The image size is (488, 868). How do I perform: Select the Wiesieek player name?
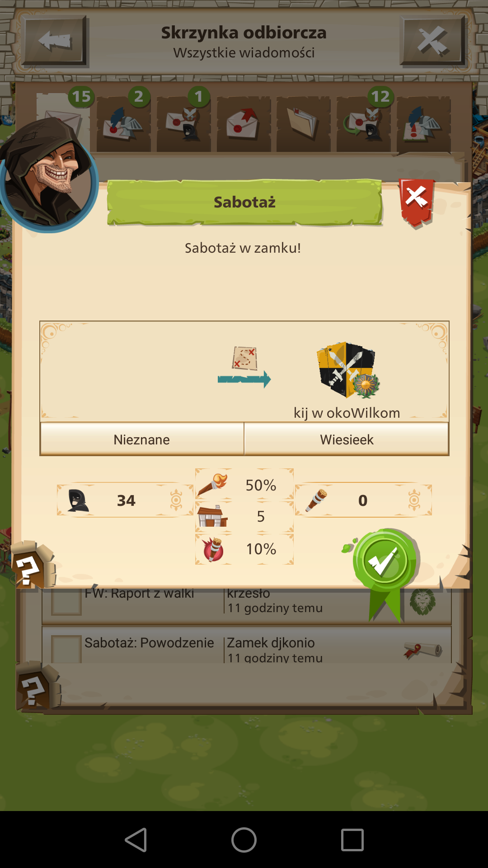(x=347, y=439)
